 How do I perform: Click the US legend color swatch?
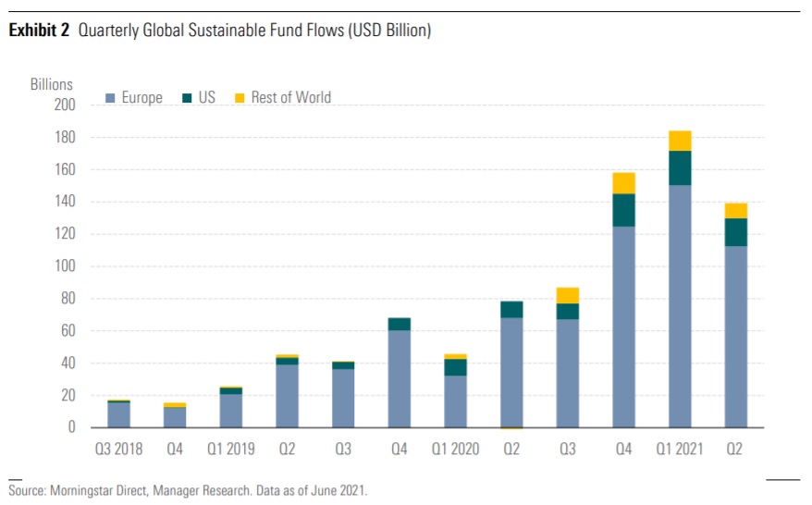point(189,98)
